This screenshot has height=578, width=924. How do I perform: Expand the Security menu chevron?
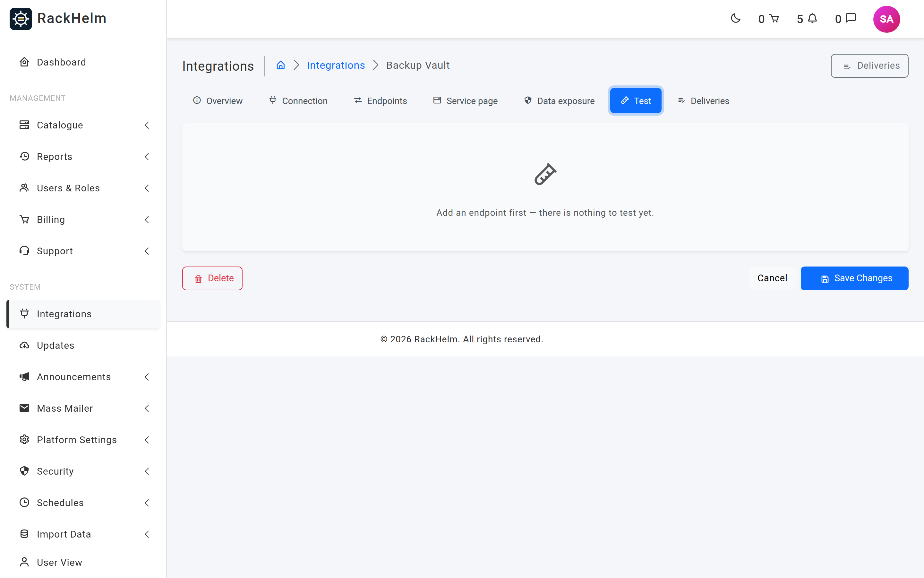pyautogui.click(x=147, y=471)
